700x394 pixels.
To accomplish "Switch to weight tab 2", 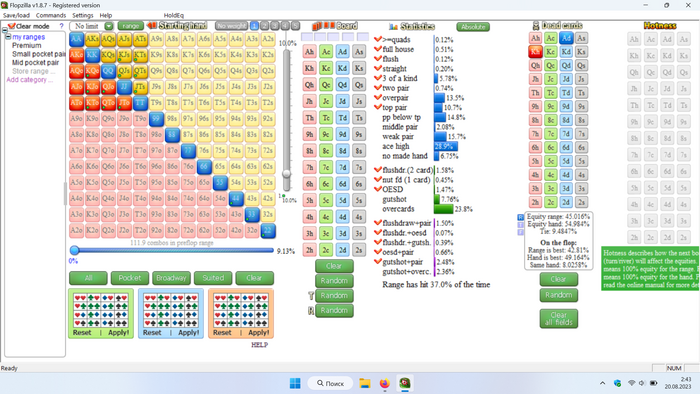I will click(x=264, y=26).
